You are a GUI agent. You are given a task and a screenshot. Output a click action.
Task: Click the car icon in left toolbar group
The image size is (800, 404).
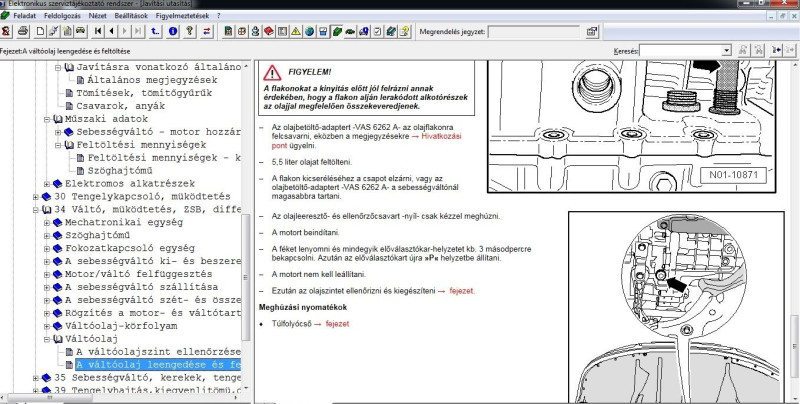click(80, 32)
